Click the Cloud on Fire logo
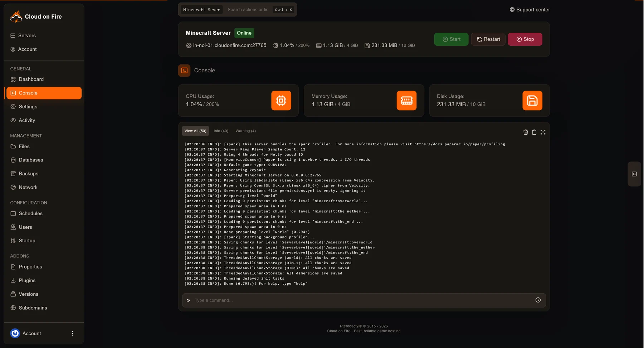 36,16
